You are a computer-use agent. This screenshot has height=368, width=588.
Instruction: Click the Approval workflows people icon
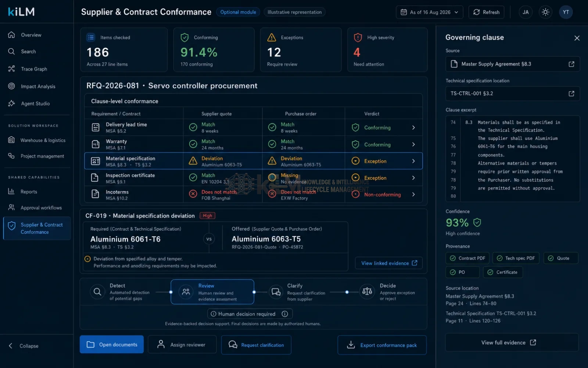pos(11,208)
